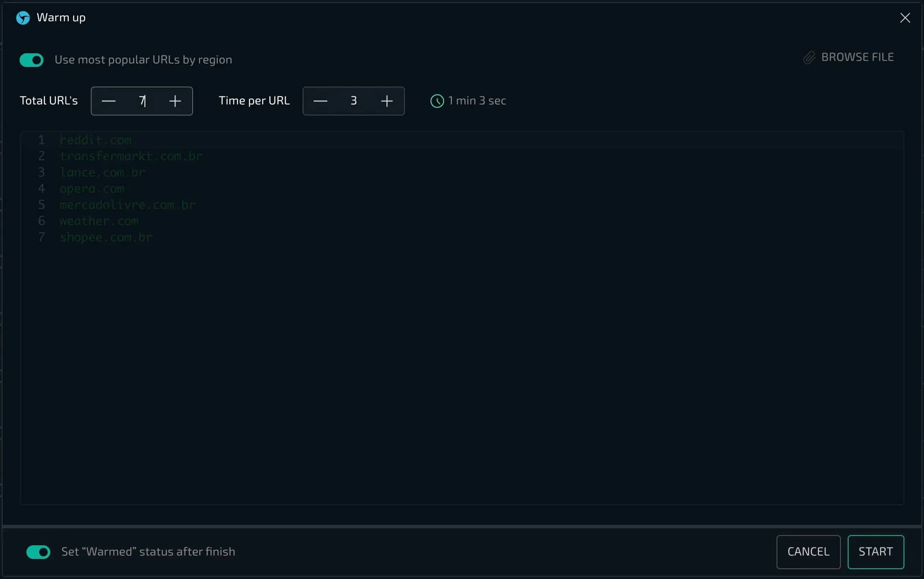Click the Time per URL number field
Viewport: 924px width, 579px height.
click(354, 101)
